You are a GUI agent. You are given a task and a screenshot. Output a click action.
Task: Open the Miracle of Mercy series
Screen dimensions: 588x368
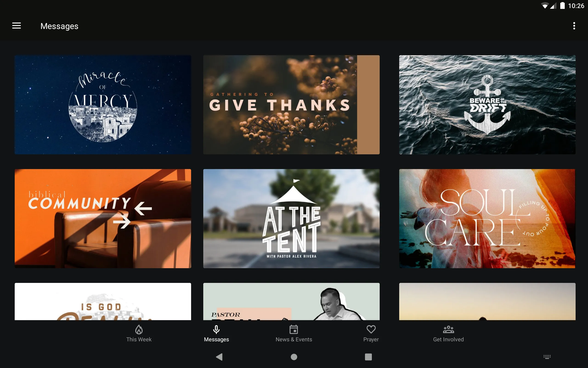tap(103, 105)
